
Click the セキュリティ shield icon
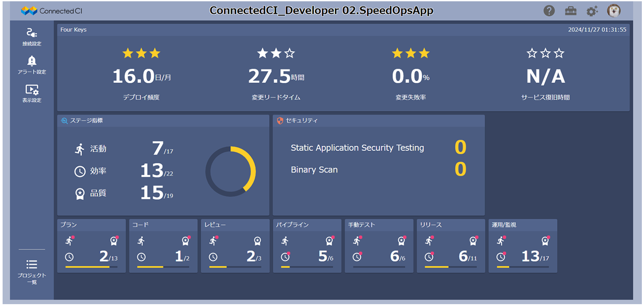coord(280,121)
